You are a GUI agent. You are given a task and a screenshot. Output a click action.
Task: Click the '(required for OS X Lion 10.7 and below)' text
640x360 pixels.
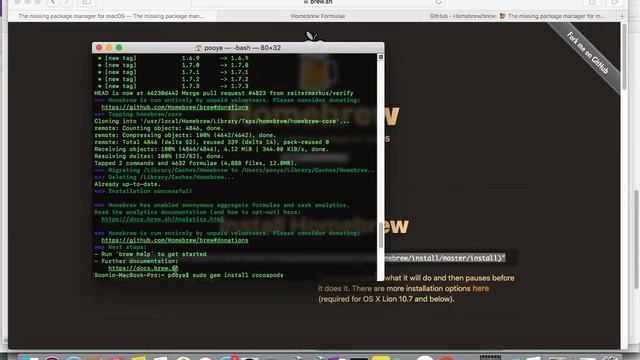point(386,299)
